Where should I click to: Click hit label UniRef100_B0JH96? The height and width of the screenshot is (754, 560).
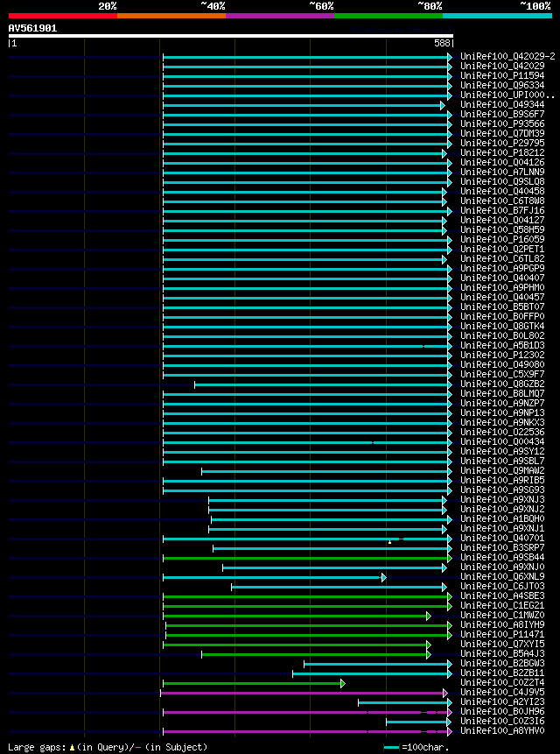coord(502,711)
